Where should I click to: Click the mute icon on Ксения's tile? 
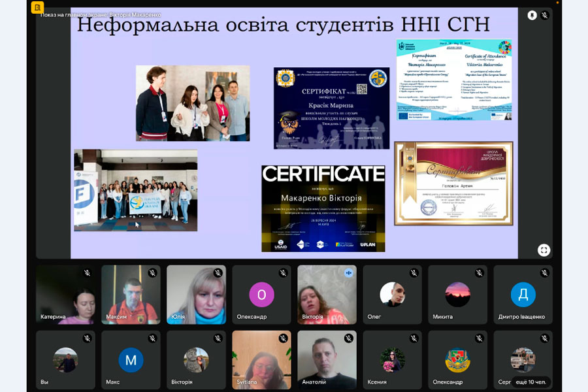pyautogui.click(x=414, y=338)
